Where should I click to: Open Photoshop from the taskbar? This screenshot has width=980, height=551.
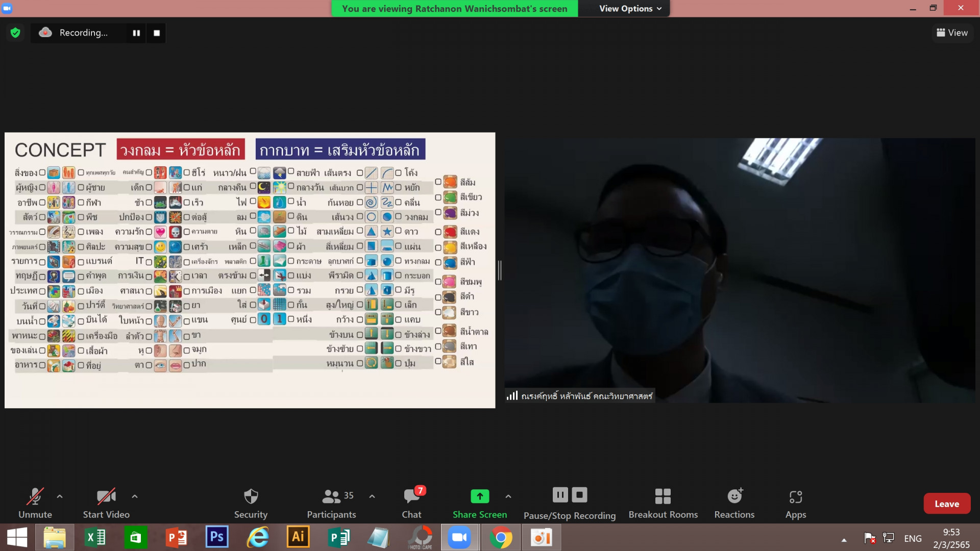click(217, 537)
